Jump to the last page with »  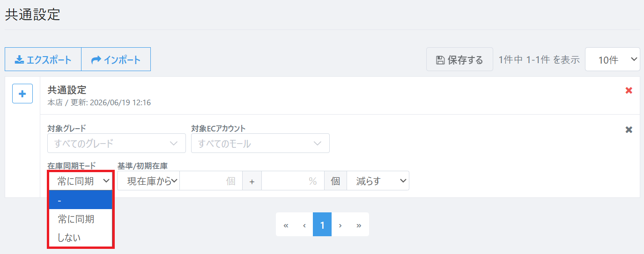tap(359, 225)
